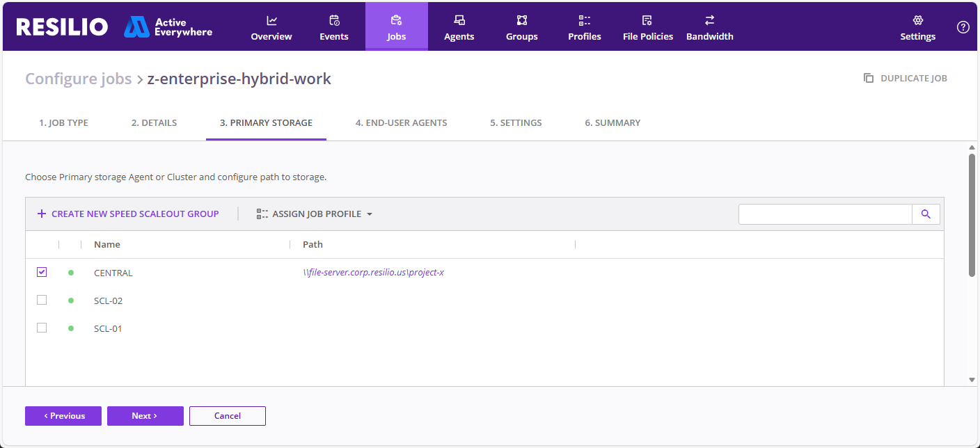This screenshot has height=448, width=980.
Task: Click scrollbar down arrow
Action: [x=972, y=380]
